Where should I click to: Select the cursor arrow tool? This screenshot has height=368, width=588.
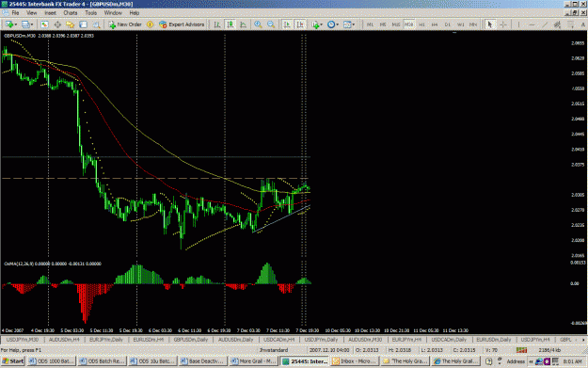[x=489, y=24]
